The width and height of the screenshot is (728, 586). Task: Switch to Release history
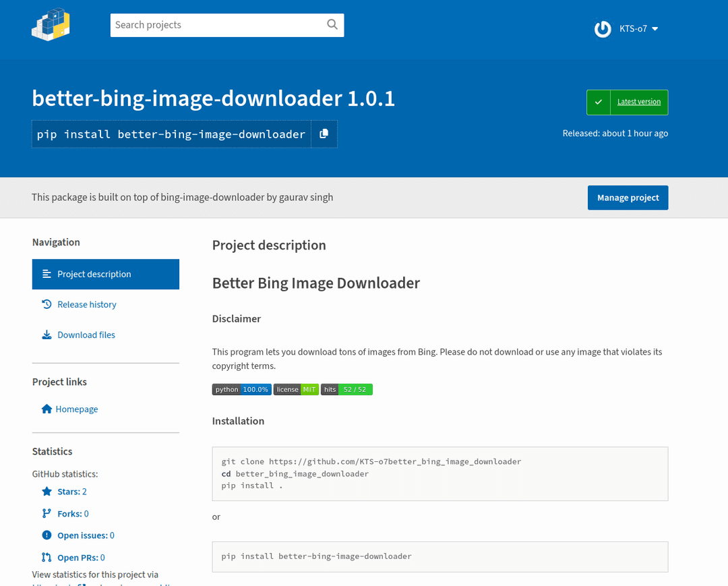(x=86, y=304)
